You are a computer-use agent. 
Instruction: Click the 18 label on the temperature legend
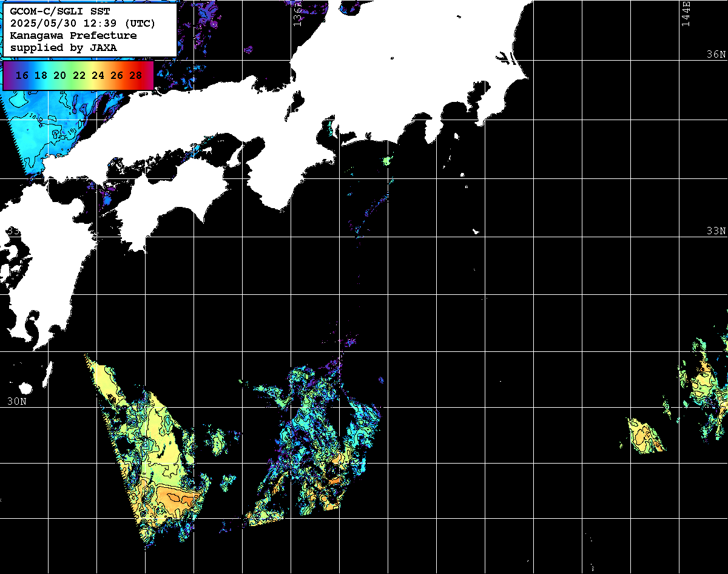41,75
